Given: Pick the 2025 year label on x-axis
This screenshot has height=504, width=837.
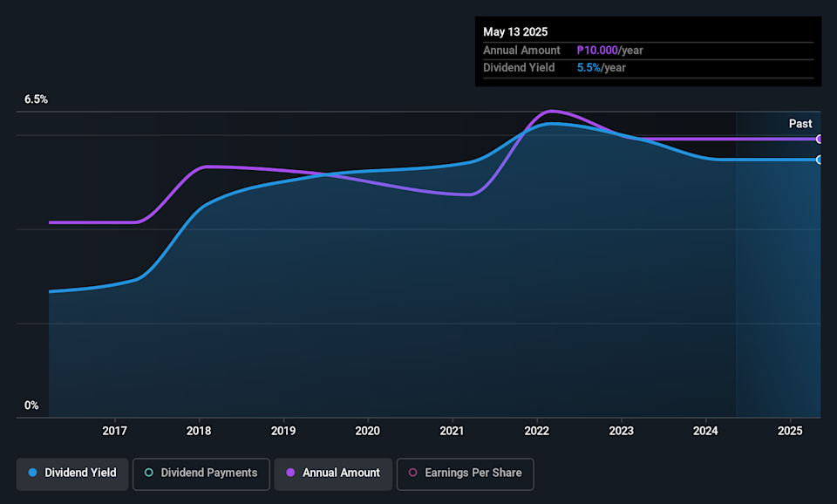Looking at the screenshot, I should [790, 431].
